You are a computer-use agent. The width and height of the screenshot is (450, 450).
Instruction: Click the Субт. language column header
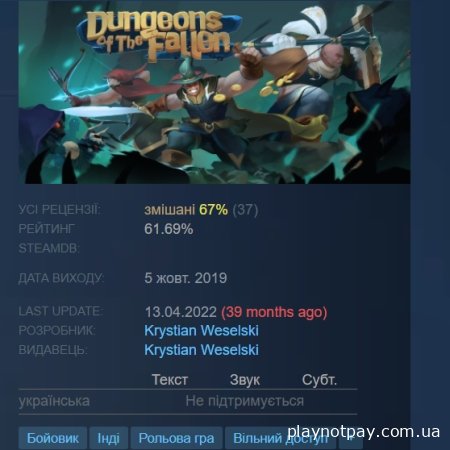coord(319,380)
